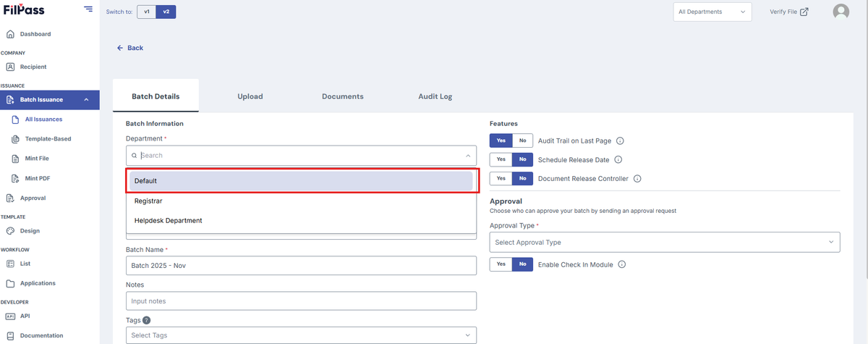Click the Batch Issuance document icon
The width and height of the screenshot is (868, 344).
(10, 100)
